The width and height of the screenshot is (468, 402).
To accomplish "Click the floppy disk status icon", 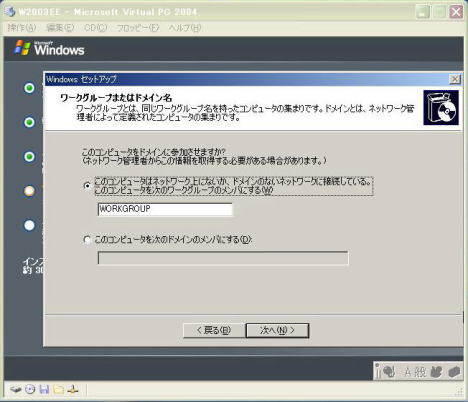I will pyautogui.click(x=44, y=389).
